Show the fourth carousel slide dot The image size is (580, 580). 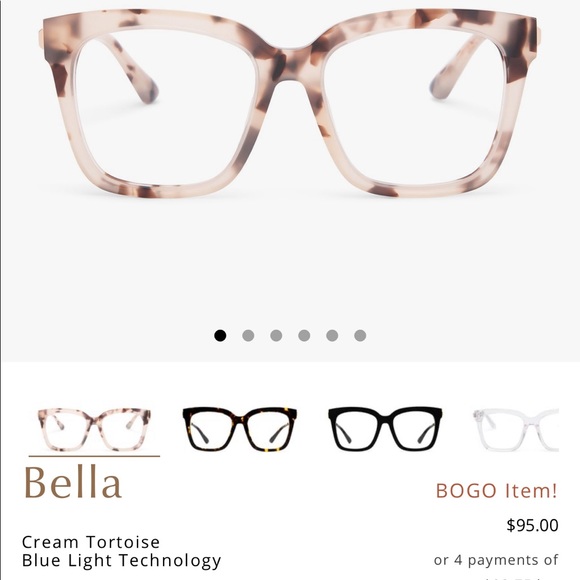pos(304,335)
